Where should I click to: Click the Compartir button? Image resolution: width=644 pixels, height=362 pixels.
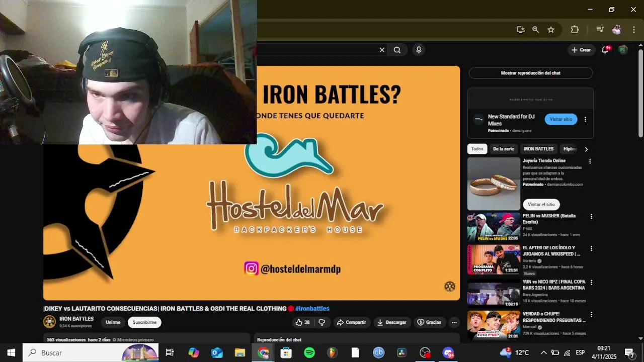click(x=351, y=322)
